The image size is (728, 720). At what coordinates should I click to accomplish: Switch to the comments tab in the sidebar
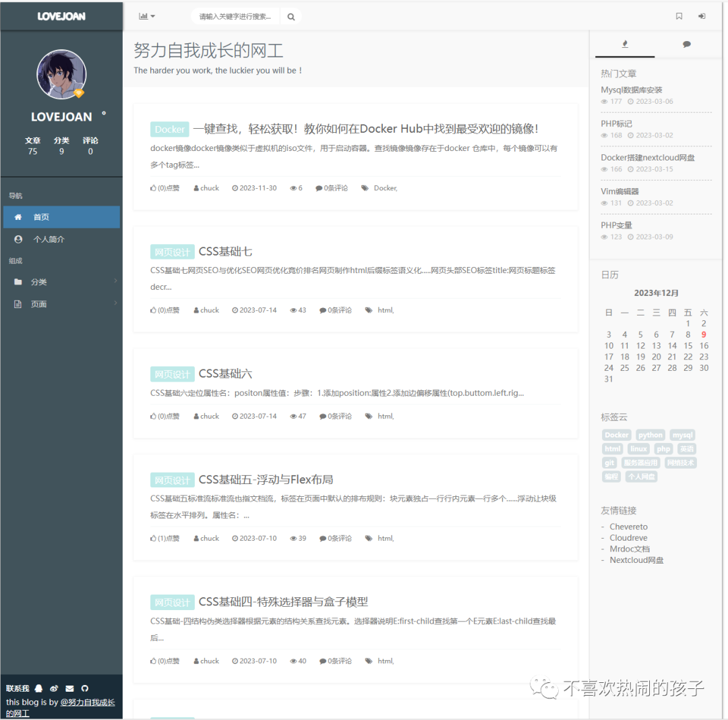[687, 43]
